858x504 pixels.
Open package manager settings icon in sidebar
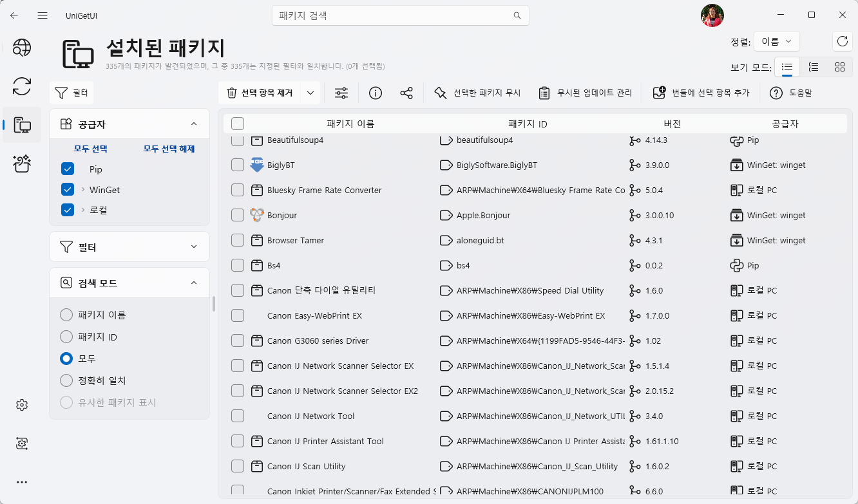[22, 443]
